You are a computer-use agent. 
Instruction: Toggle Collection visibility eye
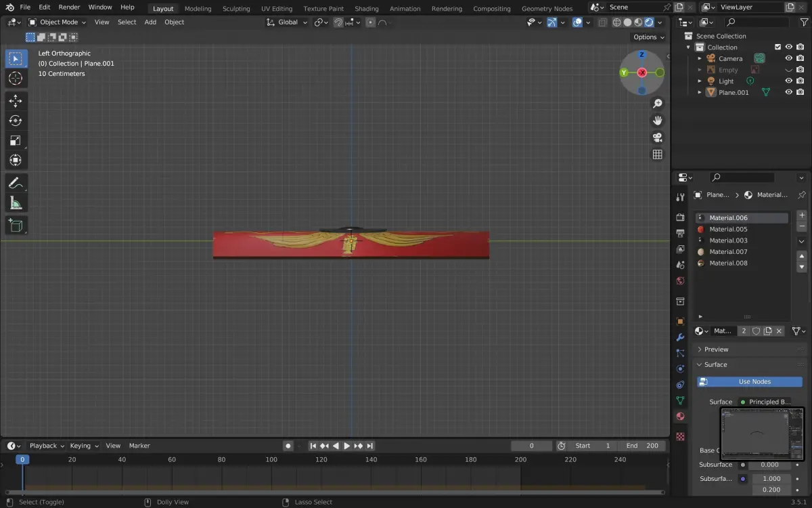pos(789,47)
